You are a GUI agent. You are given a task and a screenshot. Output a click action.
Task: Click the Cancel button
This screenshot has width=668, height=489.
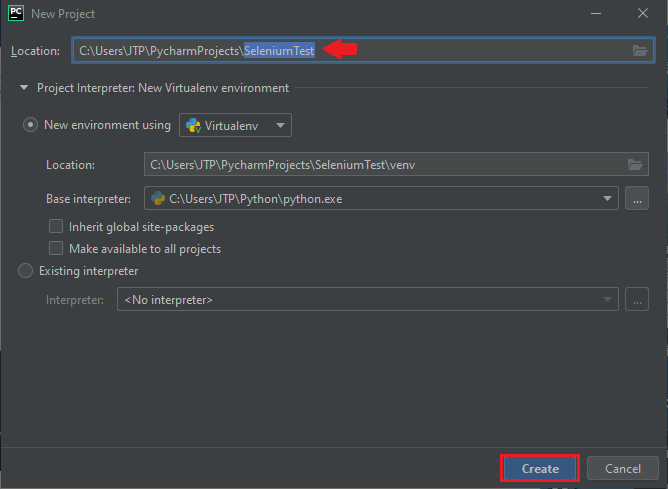pos(622,469)
